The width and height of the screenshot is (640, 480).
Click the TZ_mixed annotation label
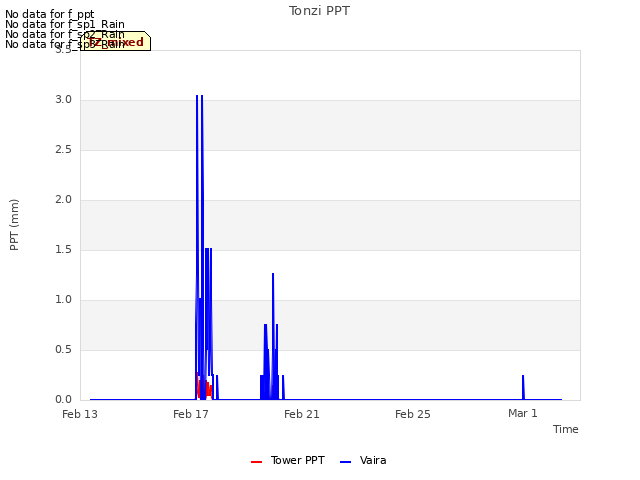pos(116,42)
